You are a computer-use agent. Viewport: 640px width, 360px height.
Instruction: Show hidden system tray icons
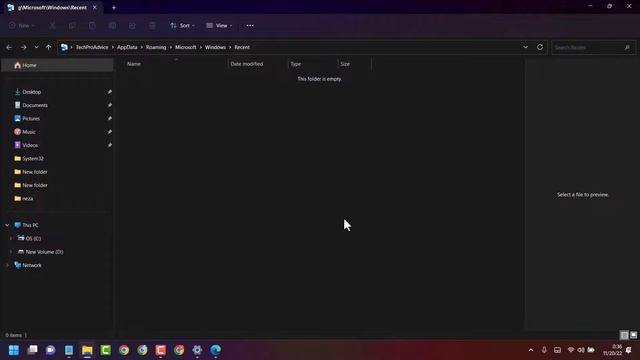[531, 350]
